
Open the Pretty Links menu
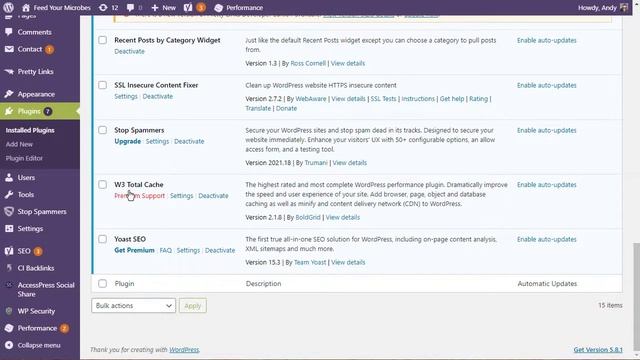(x=36, y=71)
